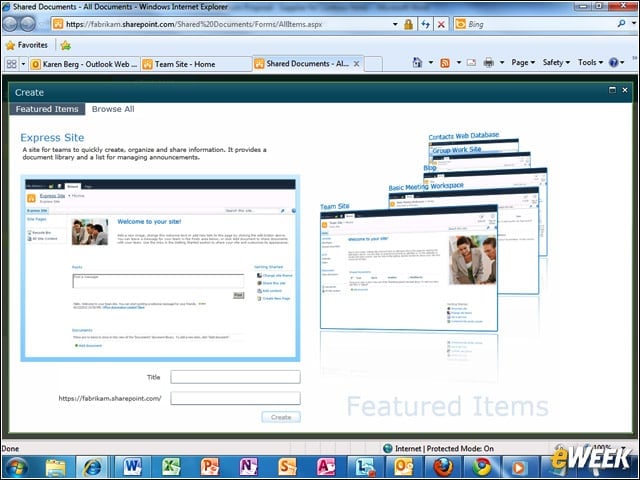This screenshot has width=640, height=480.
Task: Switch to Karen Berg Outlook Web tab
Action: tap(84, 64)
